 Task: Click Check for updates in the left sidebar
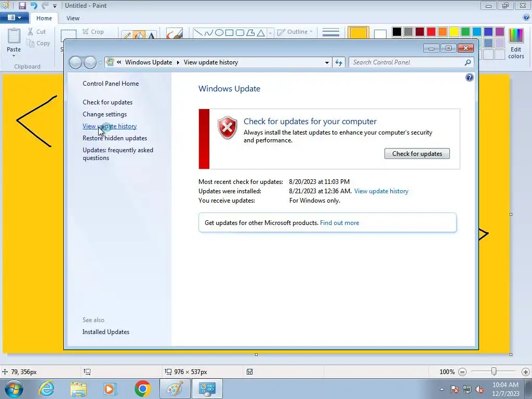pos(108,102)
